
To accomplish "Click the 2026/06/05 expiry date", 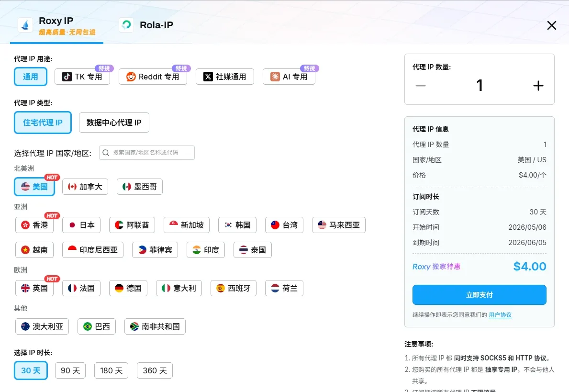I will point(527,243).
